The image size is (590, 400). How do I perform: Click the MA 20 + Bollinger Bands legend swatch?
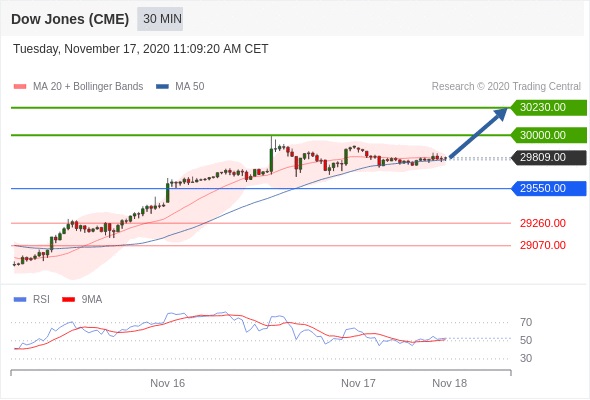(x=20, y=87)
